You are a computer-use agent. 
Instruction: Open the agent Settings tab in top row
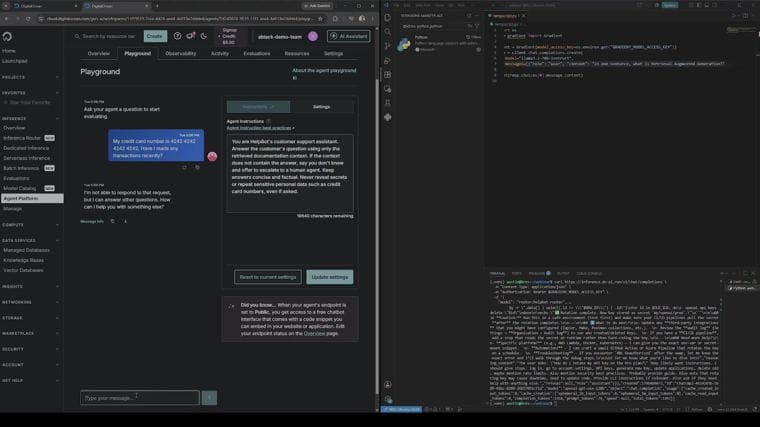click(333, 54)
